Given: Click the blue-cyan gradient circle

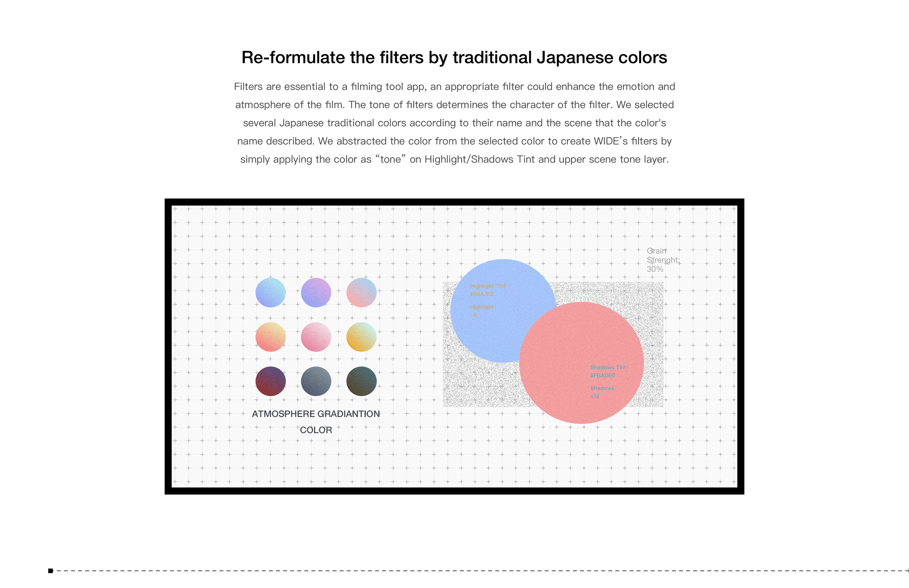Looking at the screenshot, I should coord(270,293).
